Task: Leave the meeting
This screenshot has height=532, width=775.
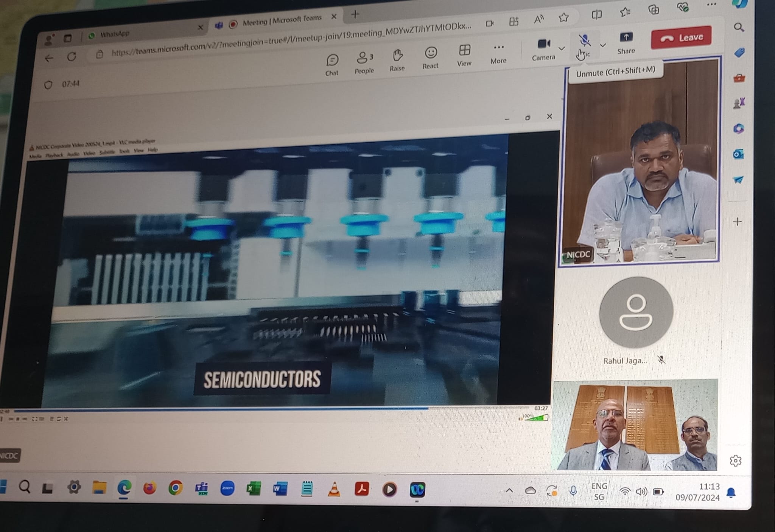Action: [681, 37]
